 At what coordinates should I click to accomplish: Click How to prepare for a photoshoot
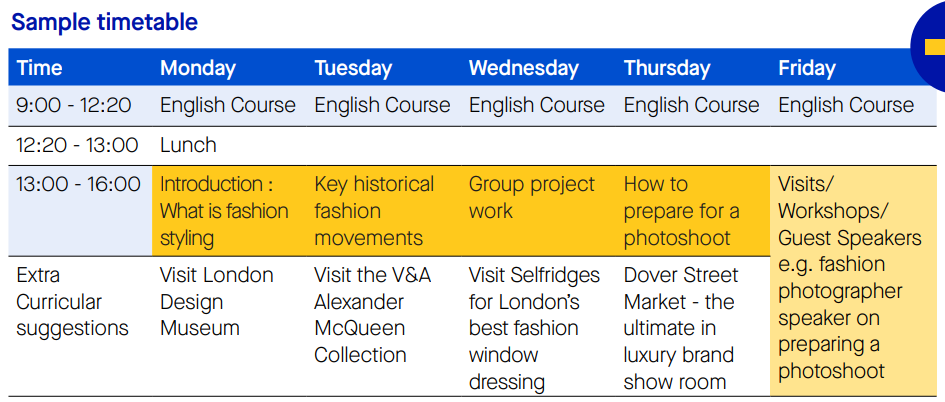coord(692,211)
